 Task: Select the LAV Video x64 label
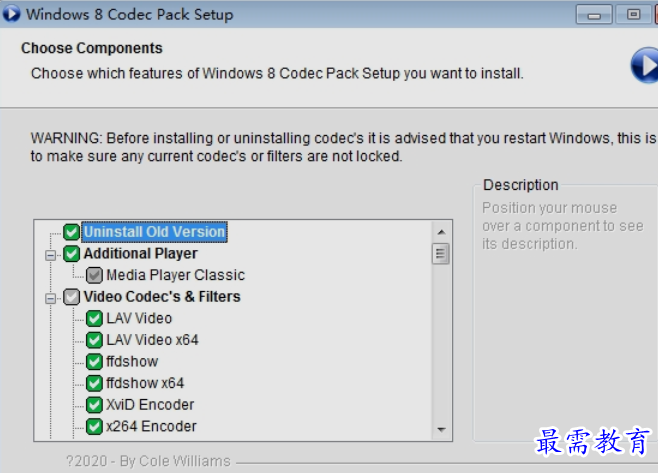click(x=152, y=340)
